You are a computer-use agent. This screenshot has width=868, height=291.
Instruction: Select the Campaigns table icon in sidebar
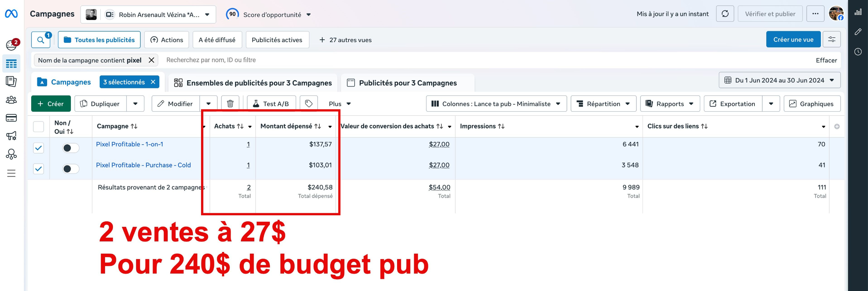pyautogui.click(x=11, y=63)
